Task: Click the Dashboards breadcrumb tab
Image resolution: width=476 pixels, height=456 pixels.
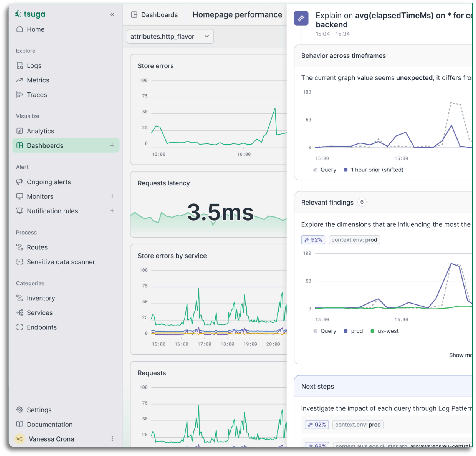Action: click(154, 15)
